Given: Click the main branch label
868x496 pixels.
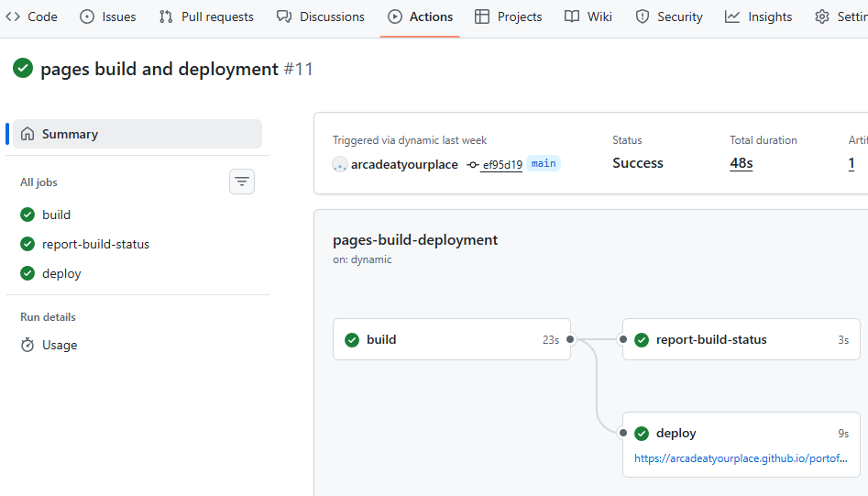Looking at the screenshot, I should pos(544,163).
